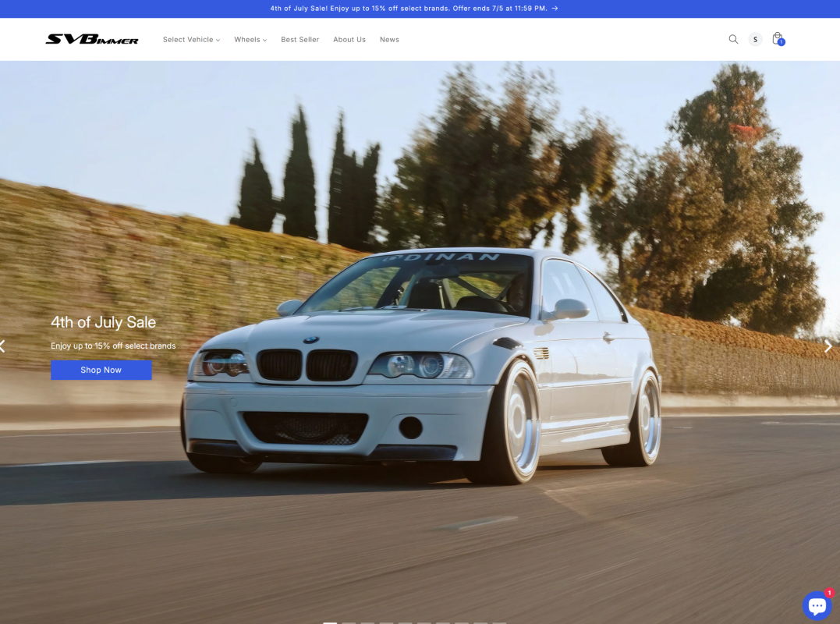Click hero subtitle beneath the sale heading
Screen dimensions: 840x624
[113, 346]
